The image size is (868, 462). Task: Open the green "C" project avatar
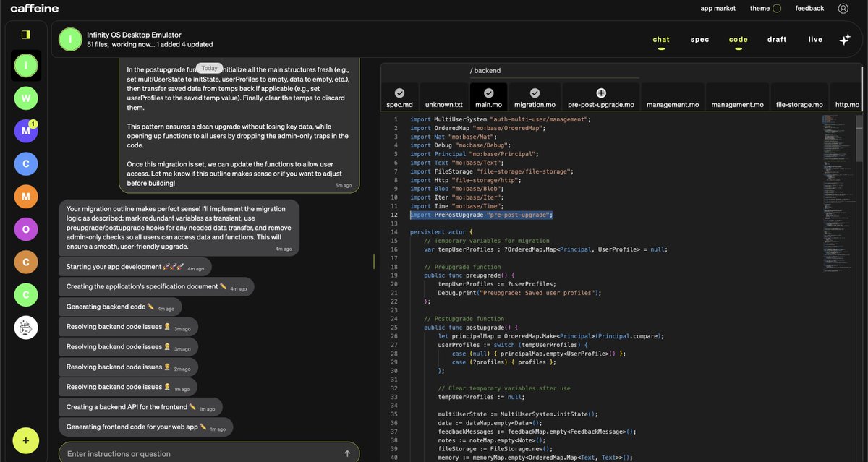click(26, 294)
